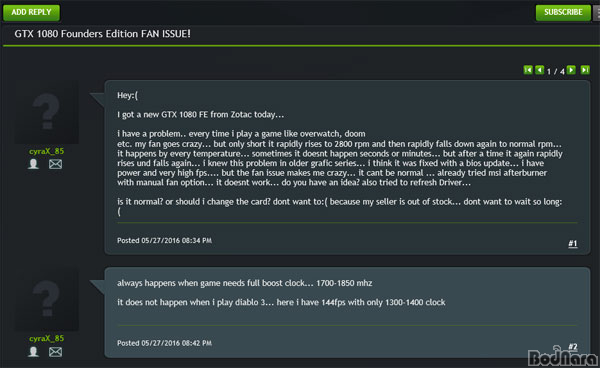Click the page indicator 1 / 4
This screenshot has width=600, height=368.
pos(555,72)
